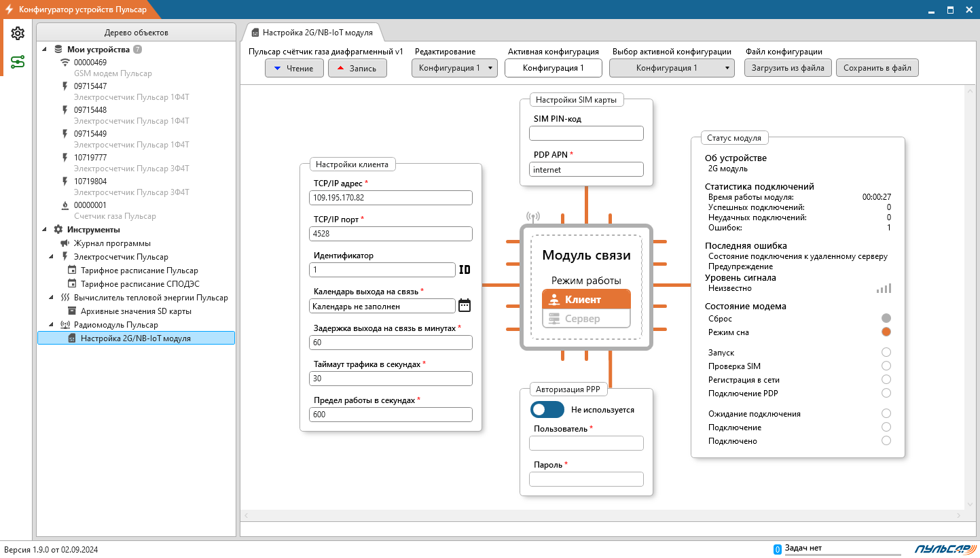Collapse Вычислитель тепловой энергии Пульсар node
Viewport: 980px width, 558px height.
(x=52, y=298)
